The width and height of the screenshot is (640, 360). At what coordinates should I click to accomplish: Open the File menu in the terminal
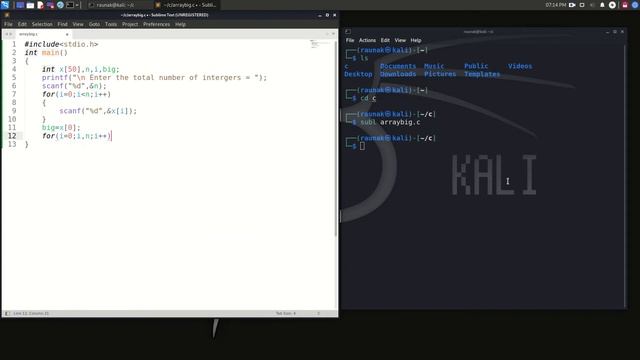tap(350, 40)
